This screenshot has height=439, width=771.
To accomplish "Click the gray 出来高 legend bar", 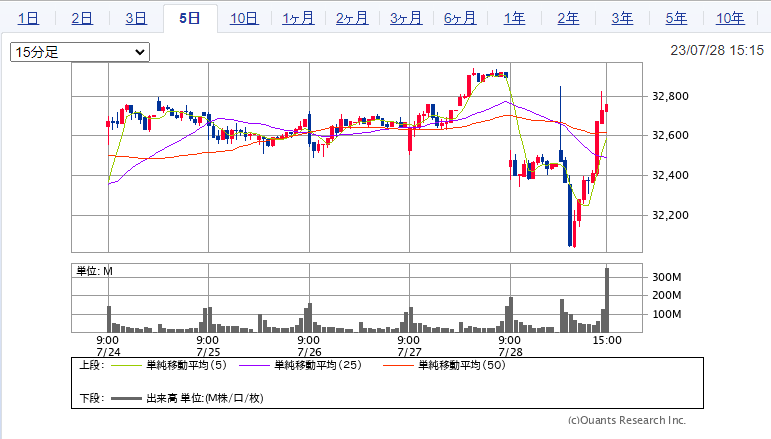I will tap(126, 399).
